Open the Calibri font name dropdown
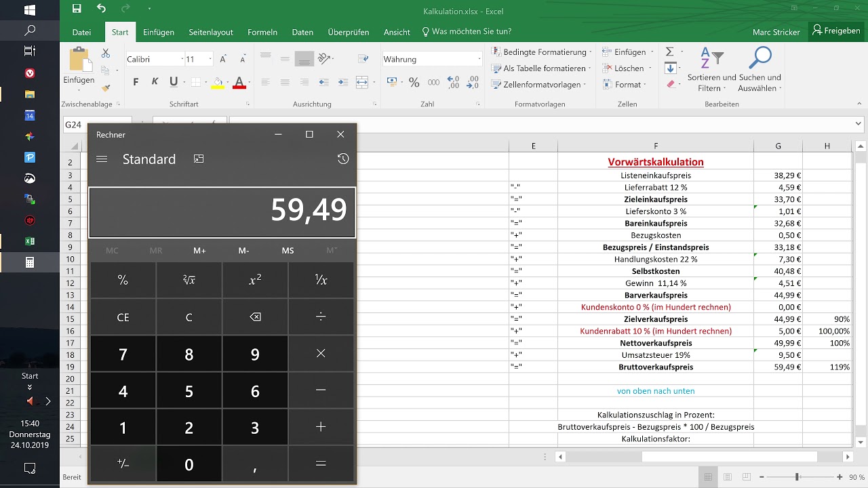Viewport: 868px width, 488px height. tap(182, 59)
